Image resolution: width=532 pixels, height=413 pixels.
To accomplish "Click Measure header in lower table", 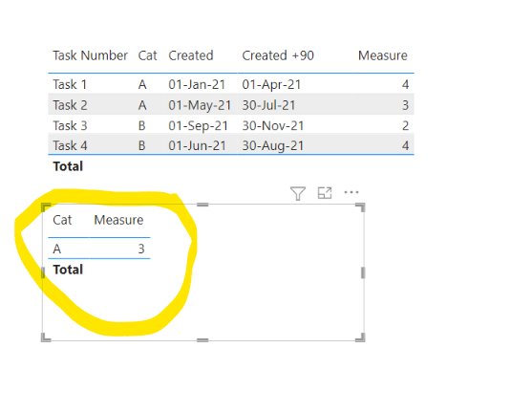I will point(118,220).
